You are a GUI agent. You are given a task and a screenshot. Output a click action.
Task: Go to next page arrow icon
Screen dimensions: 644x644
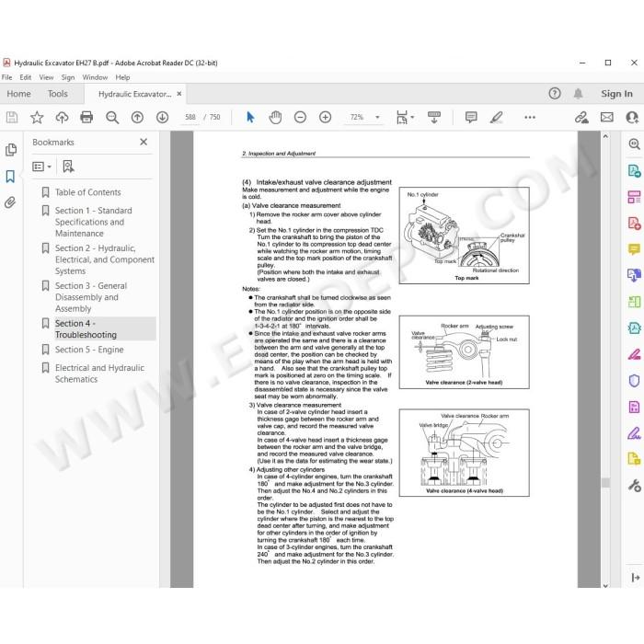[163, 118]
